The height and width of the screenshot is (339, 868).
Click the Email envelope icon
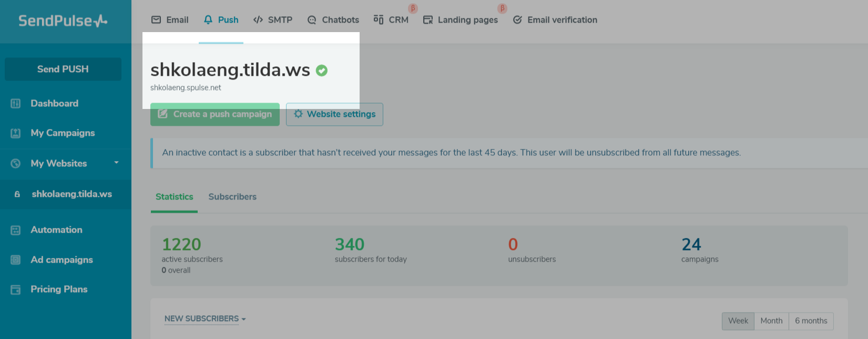pos(156,20)
